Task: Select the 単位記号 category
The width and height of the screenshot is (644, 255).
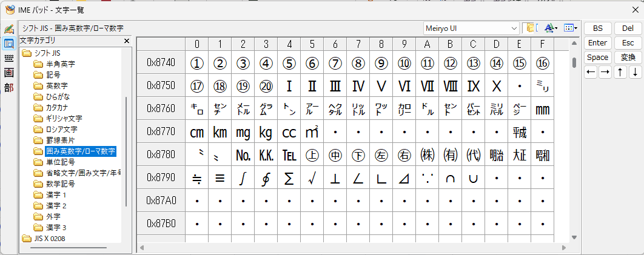Action: [54, 162]
